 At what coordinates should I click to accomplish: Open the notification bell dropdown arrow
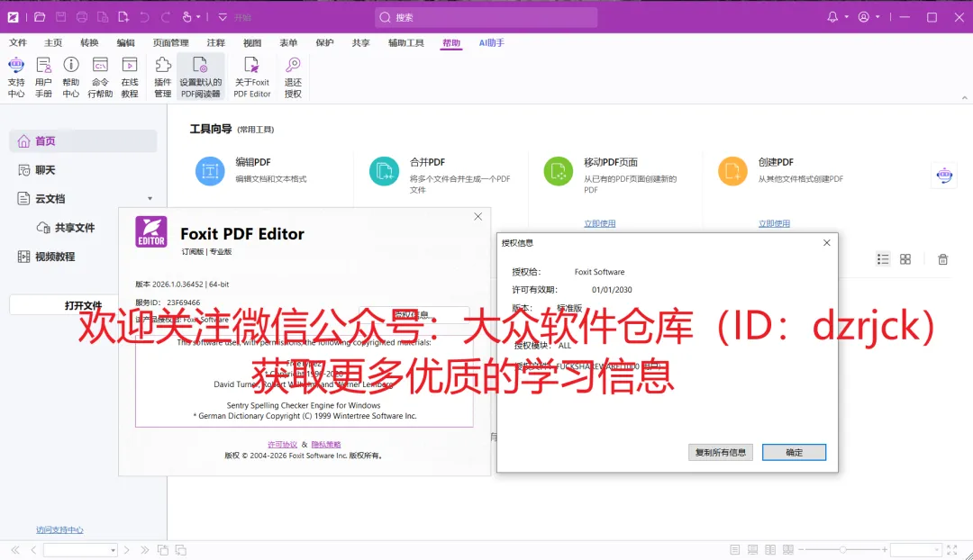tap(846, 17)
